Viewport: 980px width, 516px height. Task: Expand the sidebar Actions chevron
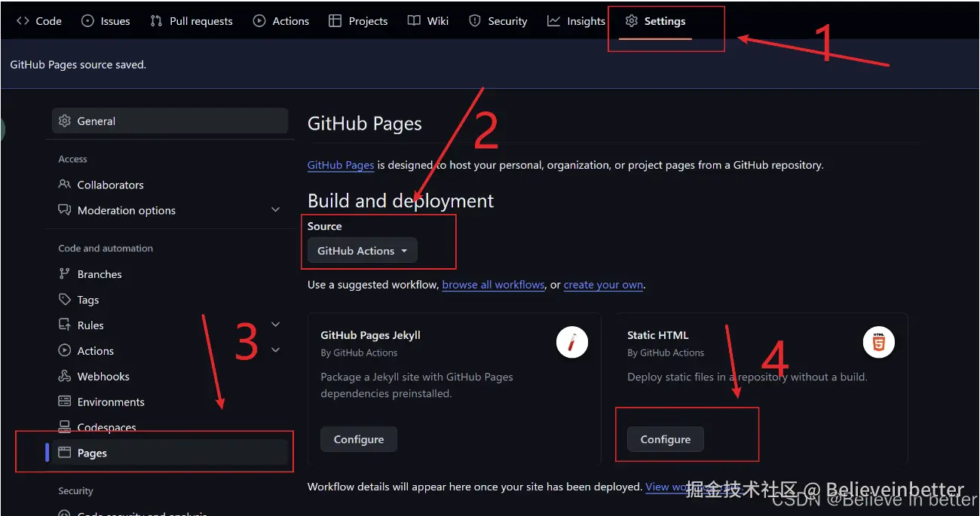[275, 350]
